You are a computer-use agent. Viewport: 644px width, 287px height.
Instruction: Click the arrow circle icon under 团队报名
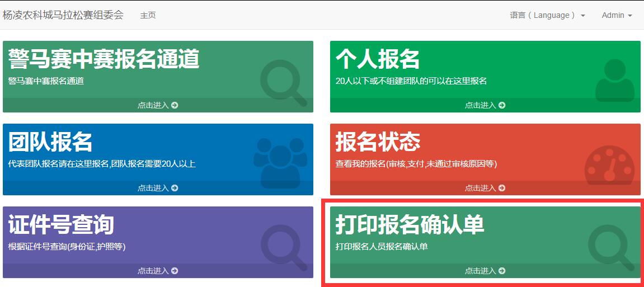(175, 188)
